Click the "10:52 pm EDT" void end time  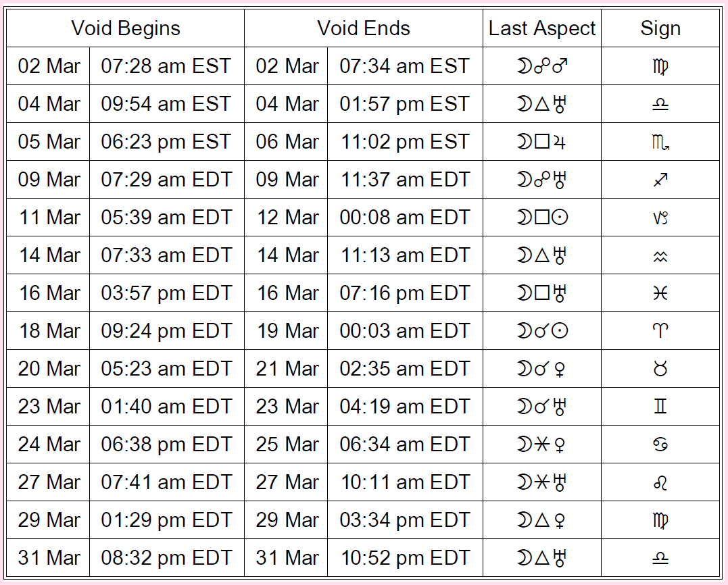pyautogui.click(x=404, y=558)
